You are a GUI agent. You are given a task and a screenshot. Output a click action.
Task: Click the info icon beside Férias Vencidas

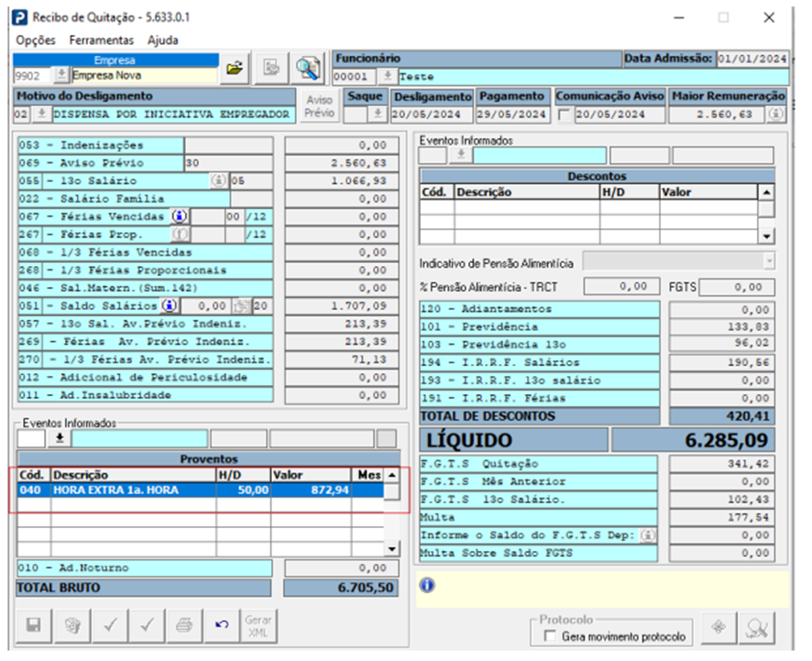180,216
